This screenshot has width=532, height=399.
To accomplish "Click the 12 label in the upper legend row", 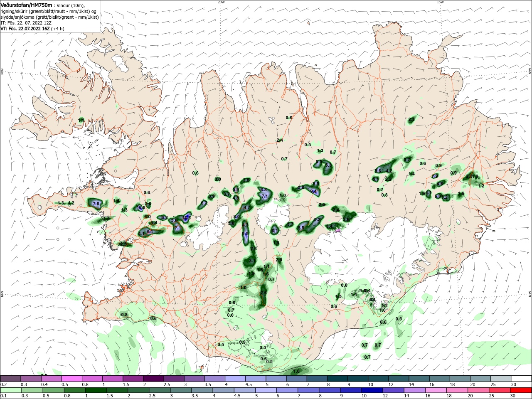I will click(392, 384).
